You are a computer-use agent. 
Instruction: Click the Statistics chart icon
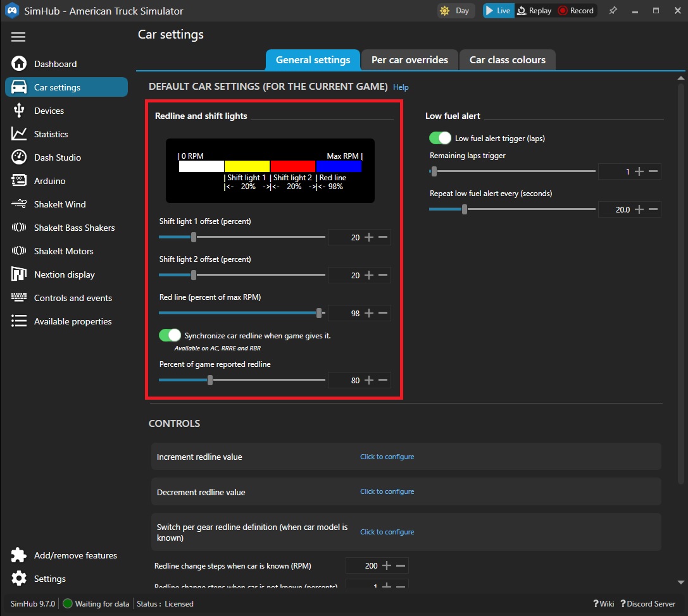click(x=19, y=133)
